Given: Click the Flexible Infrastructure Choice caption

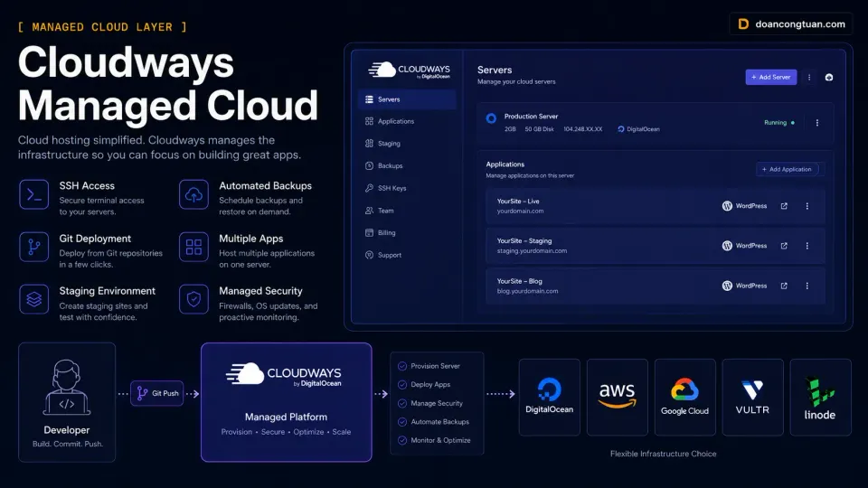Looking at the screenshot, I should click(663, 454).
